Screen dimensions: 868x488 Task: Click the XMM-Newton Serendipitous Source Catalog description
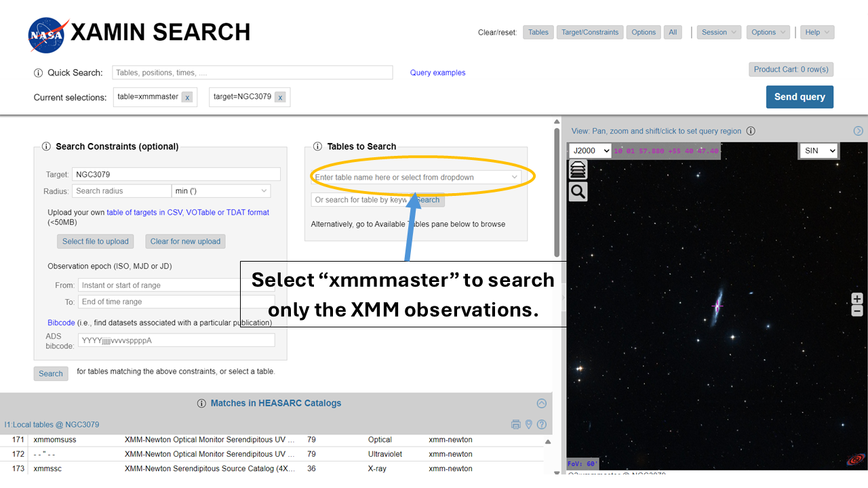click(x=210, y=468)
